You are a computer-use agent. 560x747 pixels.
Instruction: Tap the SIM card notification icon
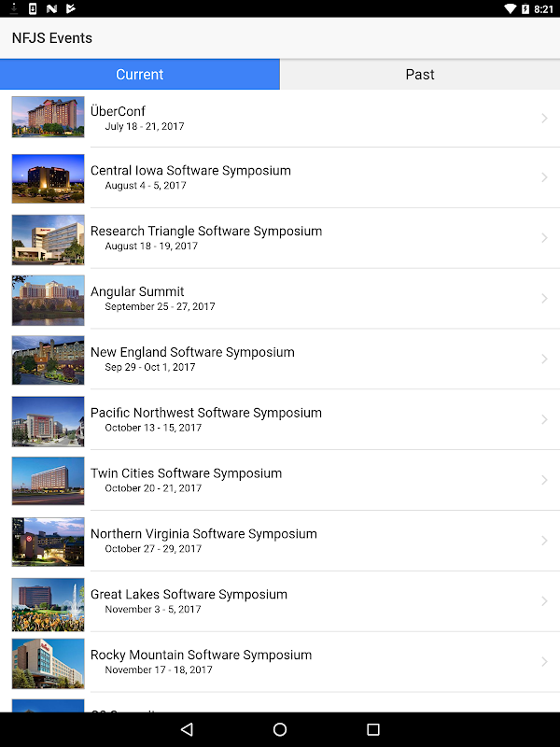pos(33,8)
